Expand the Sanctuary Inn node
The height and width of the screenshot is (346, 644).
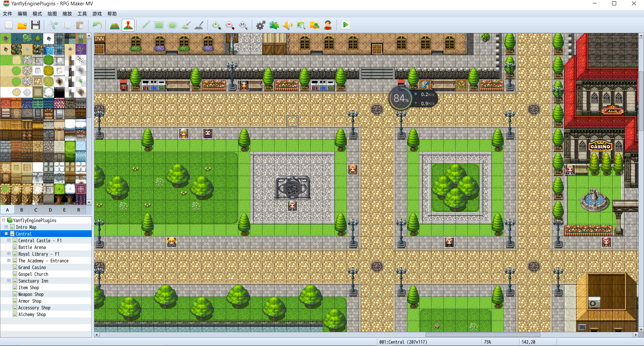[9, 281]
